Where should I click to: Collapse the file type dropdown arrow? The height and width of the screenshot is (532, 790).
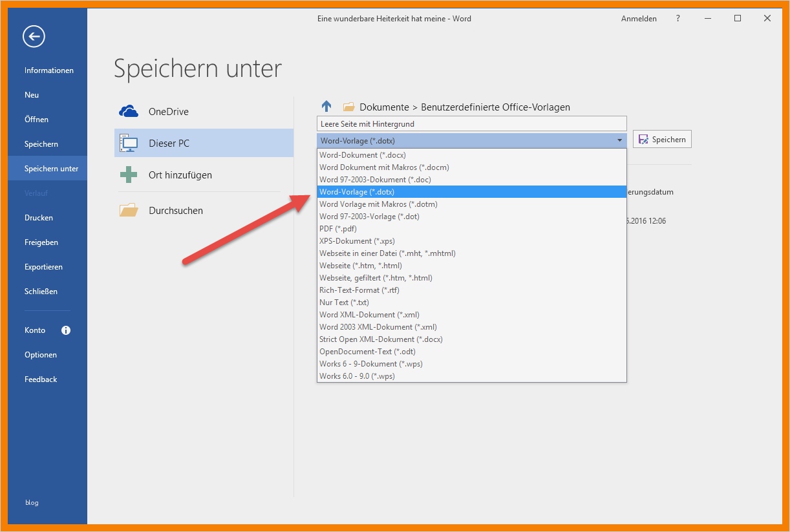619,140
